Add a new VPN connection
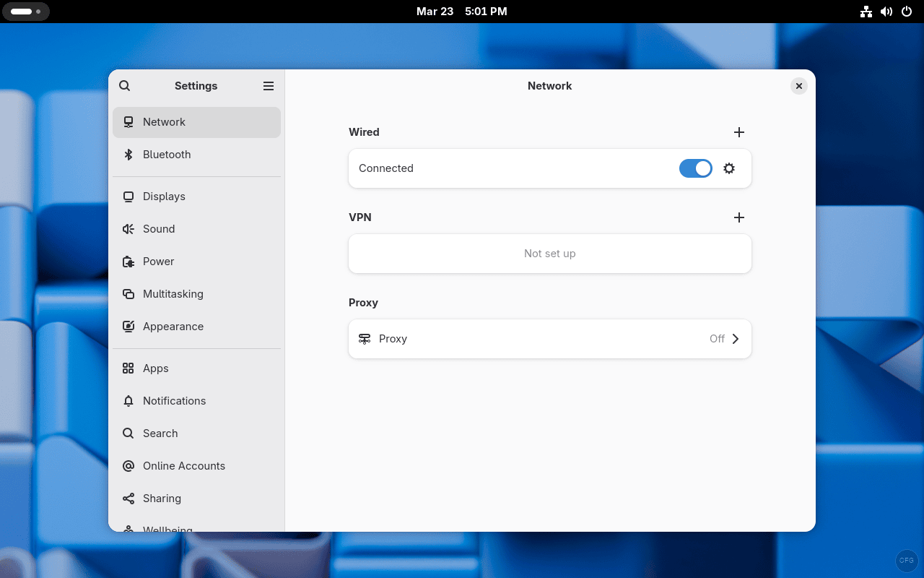The height and width of the screenshot is (578, 924). point(738,217)
